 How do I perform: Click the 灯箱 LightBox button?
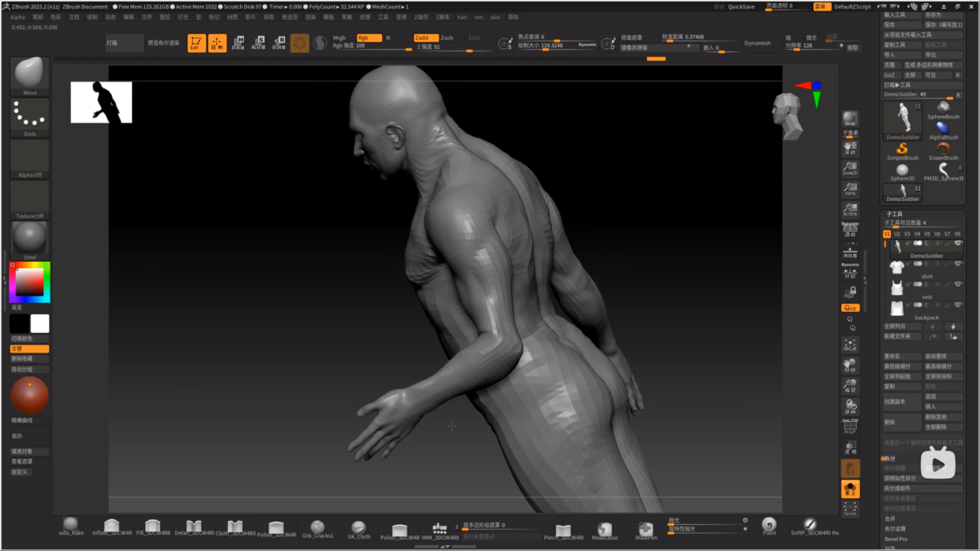click(125, 43)
